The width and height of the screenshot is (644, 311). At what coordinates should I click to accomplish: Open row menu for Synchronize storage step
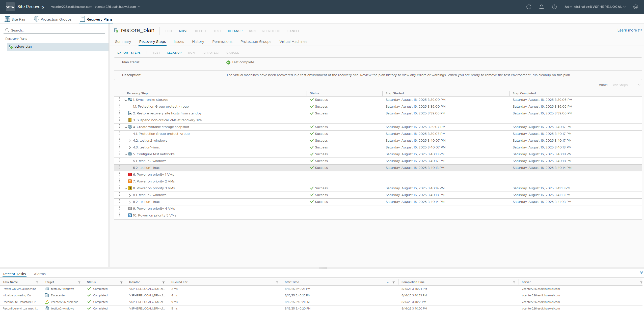pyautogui.click(x=119, y=99)
